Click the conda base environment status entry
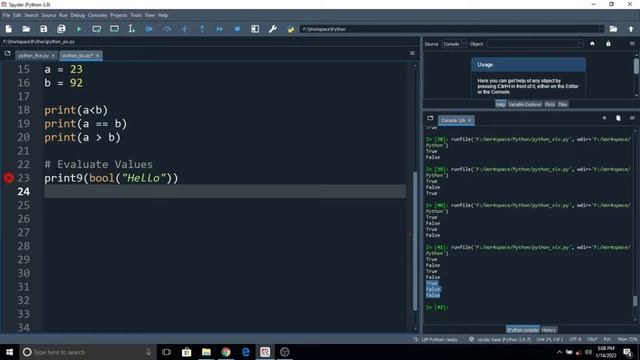Viewport: 640px width, 360px height. [x=500, y=340]
